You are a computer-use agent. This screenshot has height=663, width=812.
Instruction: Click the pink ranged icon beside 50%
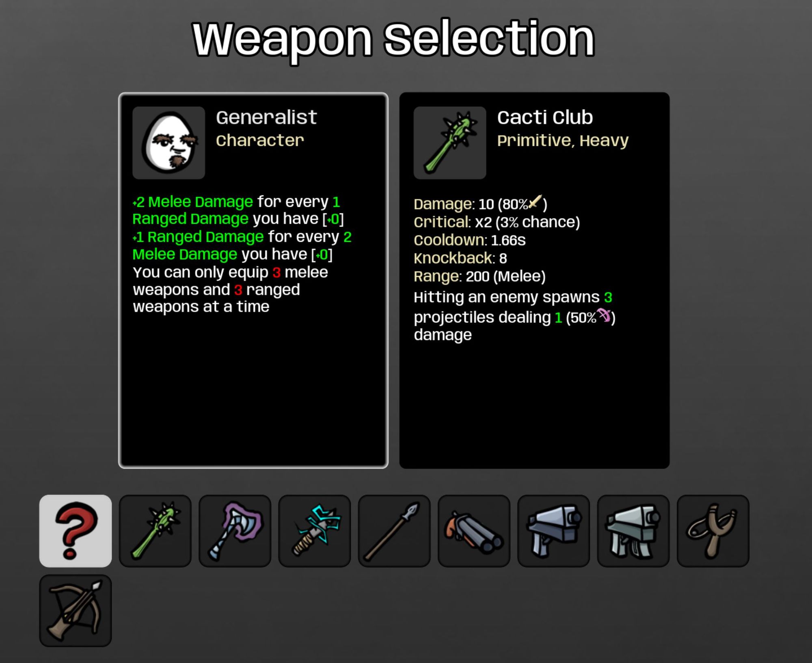604,315
